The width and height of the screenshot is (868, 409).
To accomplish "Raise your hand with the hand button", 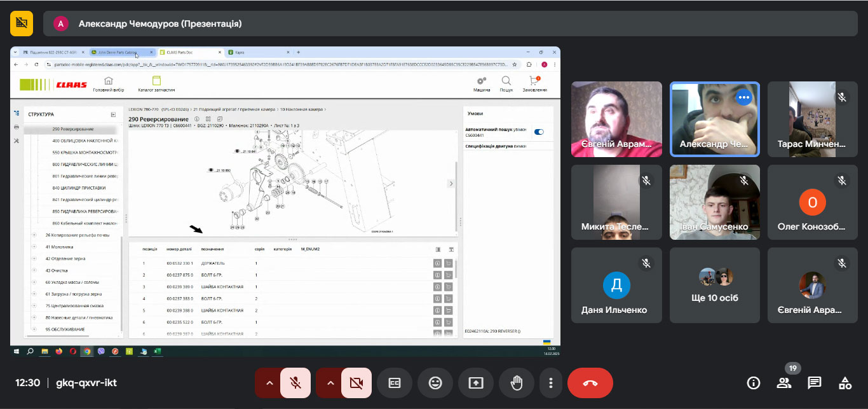I will coord(517,383).
